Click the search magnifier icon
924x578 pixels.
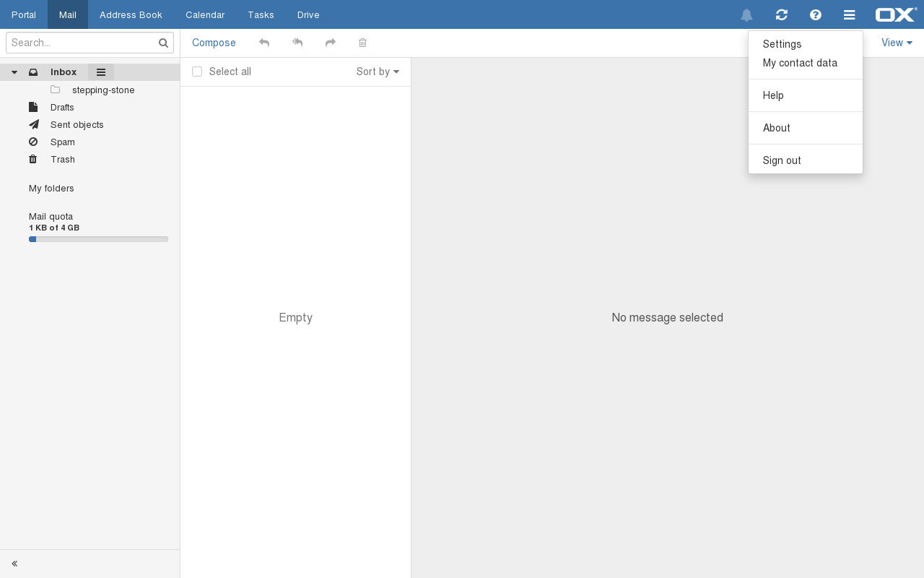(x=163, y=43)
